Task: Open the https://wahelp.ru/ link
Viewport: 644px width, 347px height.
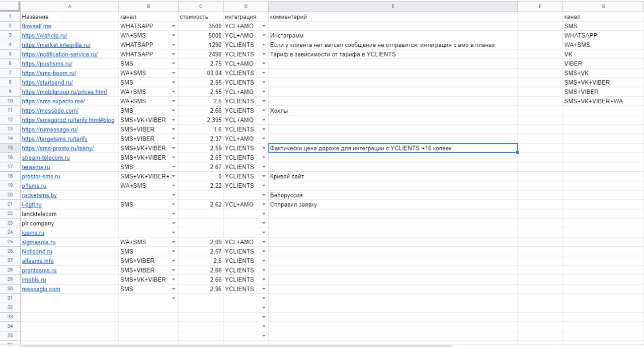Action: (44, 36)
